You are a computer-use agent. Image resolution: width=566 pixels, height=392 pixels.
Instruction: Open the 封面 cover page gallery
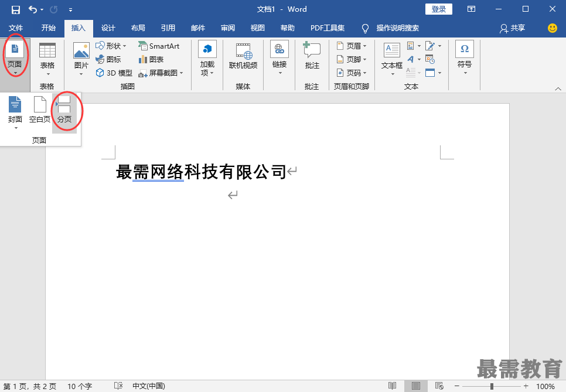pyautogui.click(x=15, y=113)
